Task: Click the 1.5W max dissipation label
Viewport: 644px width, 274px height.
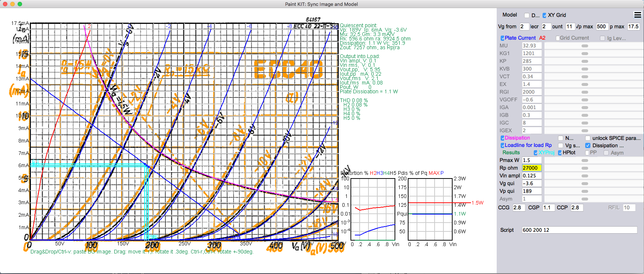Action: (478, 203)
